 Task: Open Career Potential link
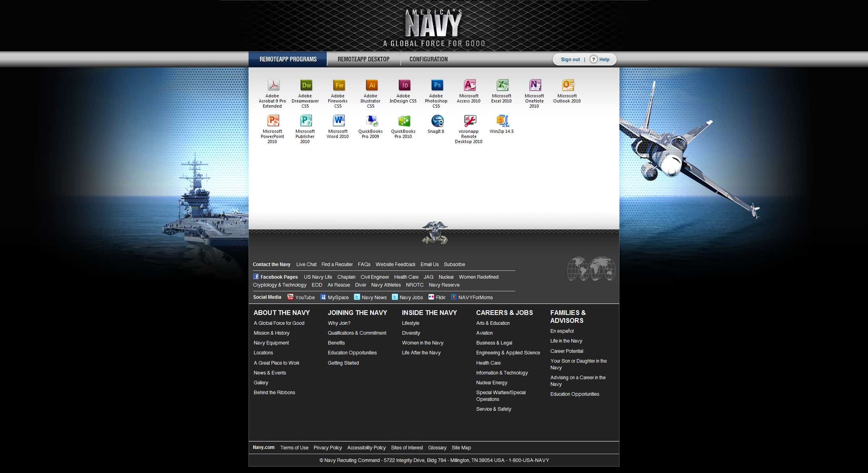tap(567, 351)
